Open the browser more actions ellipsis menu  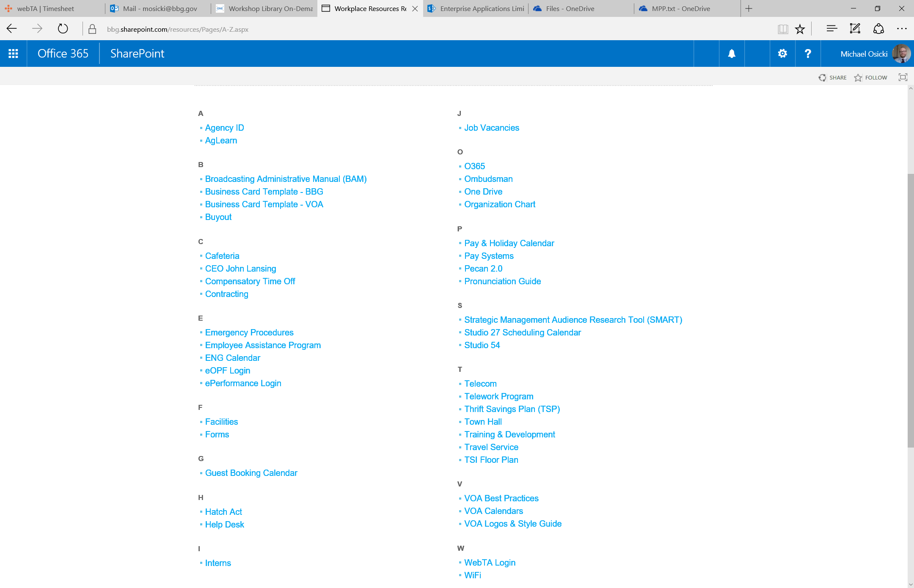pos(901,29)
